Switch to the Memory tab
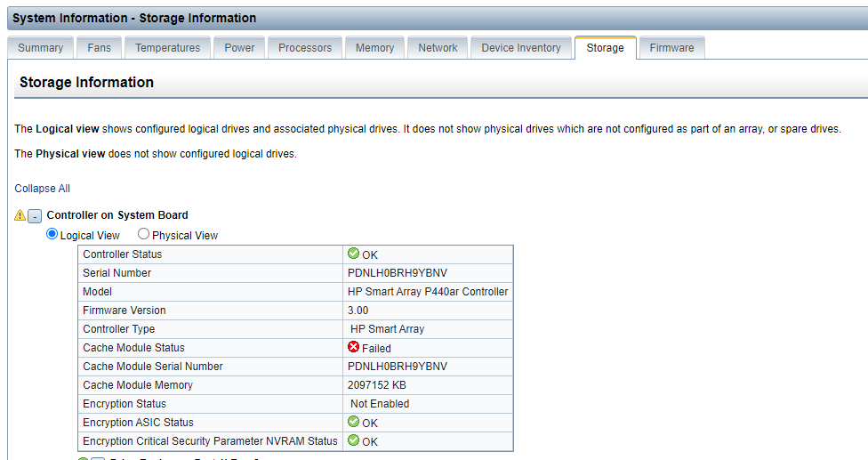868x460 pixels. 374,48
